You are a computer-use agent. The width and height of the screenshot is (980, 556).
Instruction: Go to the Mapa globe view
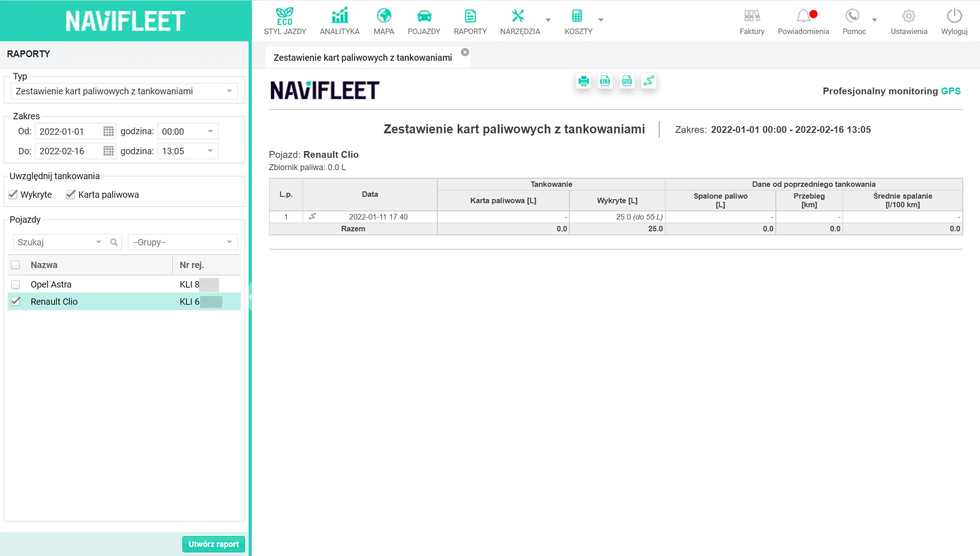pyautogui.click(x=384, y=21)
